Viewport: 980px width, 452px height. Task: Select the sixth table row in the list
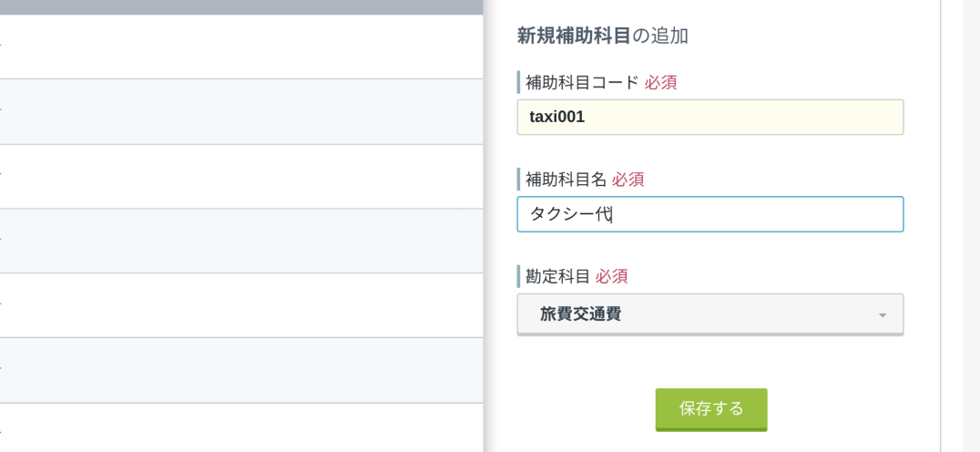(x=242, y=370)
